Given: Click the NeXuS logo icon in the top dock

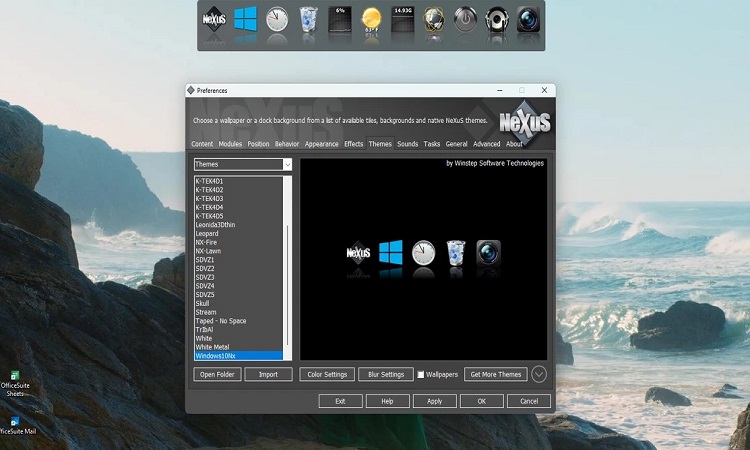Looking at the screenshot, I should [x=214, y=20].
